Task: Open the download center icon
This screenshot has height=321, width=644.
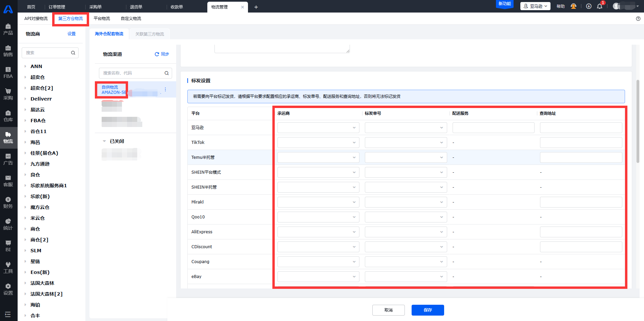Action: (x=589, y=6)
